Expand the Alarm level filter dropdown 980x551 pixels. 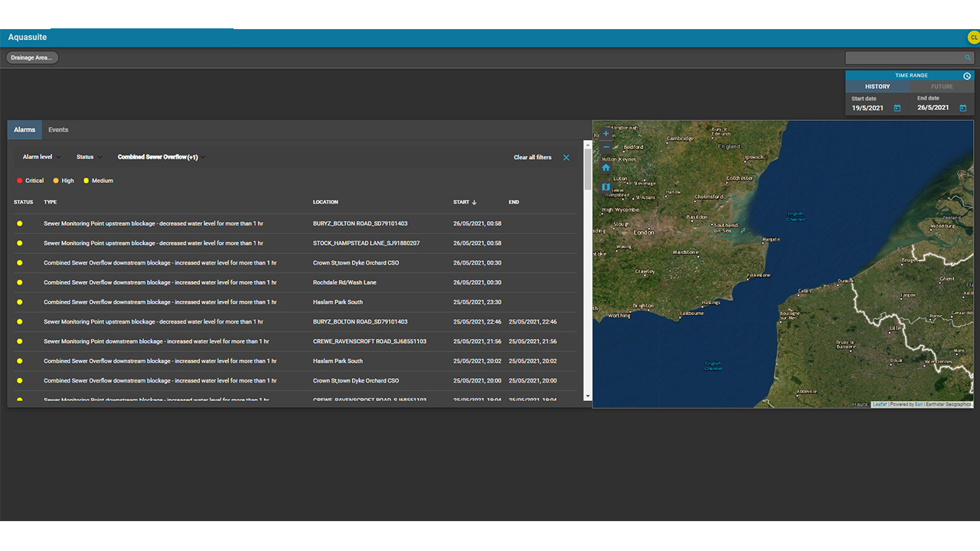click(x=41, y=157)
